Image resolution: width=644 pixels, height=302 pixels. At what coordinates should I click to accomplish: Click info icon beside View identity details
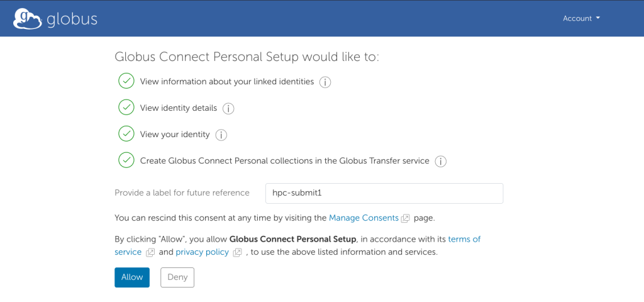pyautogui.click(x=228, y=109)
